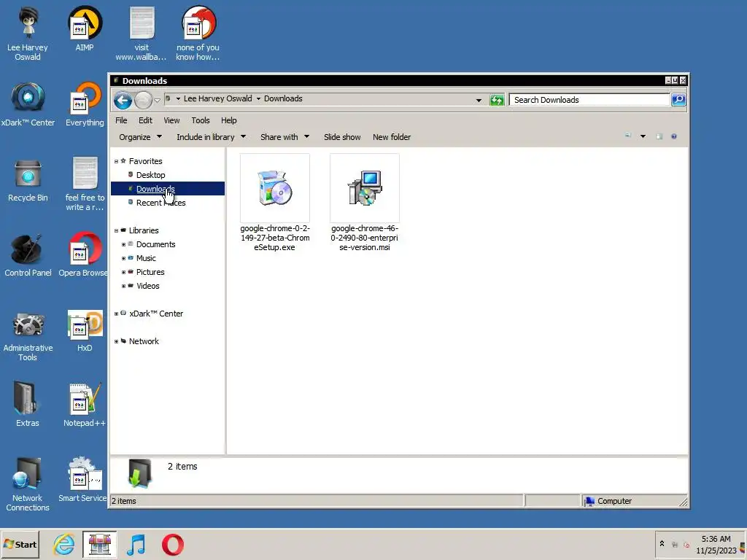Click Downloads in the address breadcrumb
This screenshot has height=560, width=747.
[283, 98]
